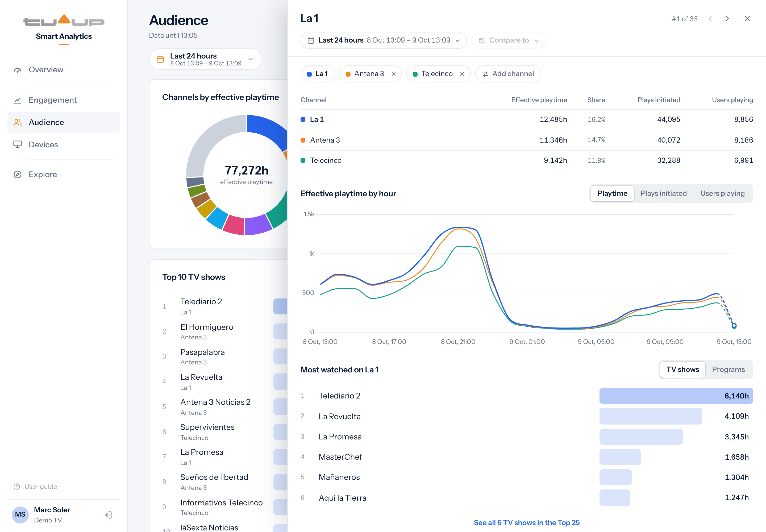Click the Overview gauge icon in sidebar
766x532 pixels.
[x=17, y=70]
